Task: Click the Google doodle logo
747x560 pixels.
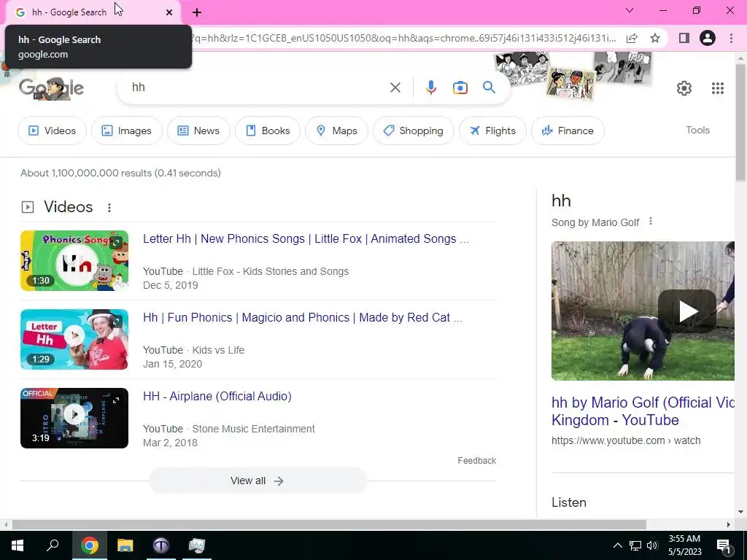Action: click(52, 88)
